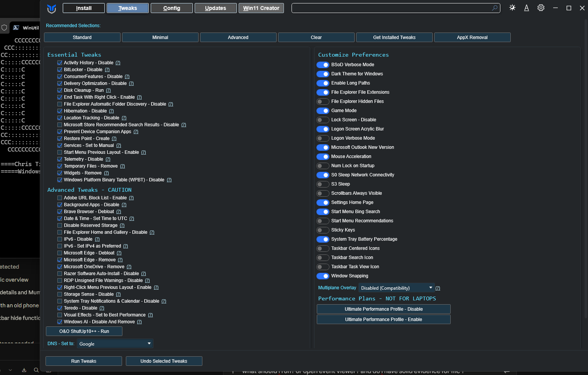Image resolution: width=588 pixels, height=375 pixels.
Task: Apply the Standard recommended selection
Action: (x=82, y=37)
